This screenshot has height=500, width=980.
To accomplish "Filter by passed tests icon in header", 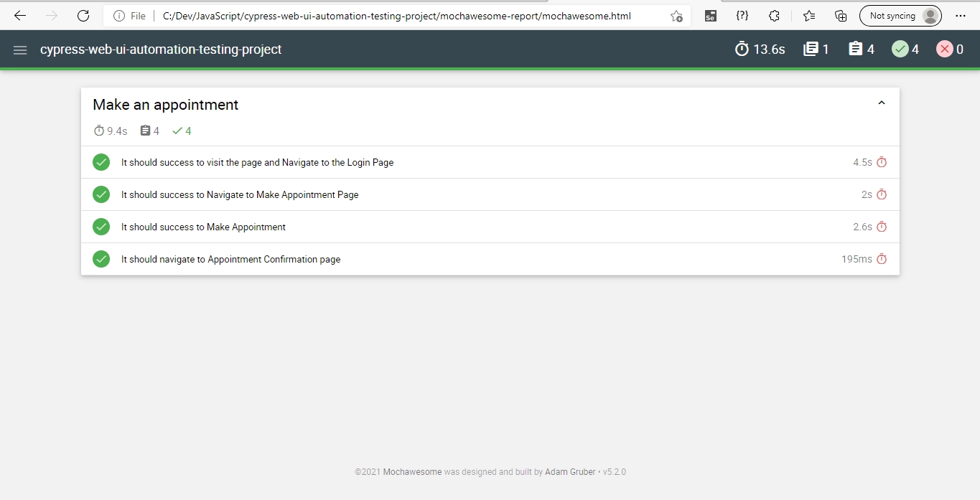I will [x=900, y=49].
